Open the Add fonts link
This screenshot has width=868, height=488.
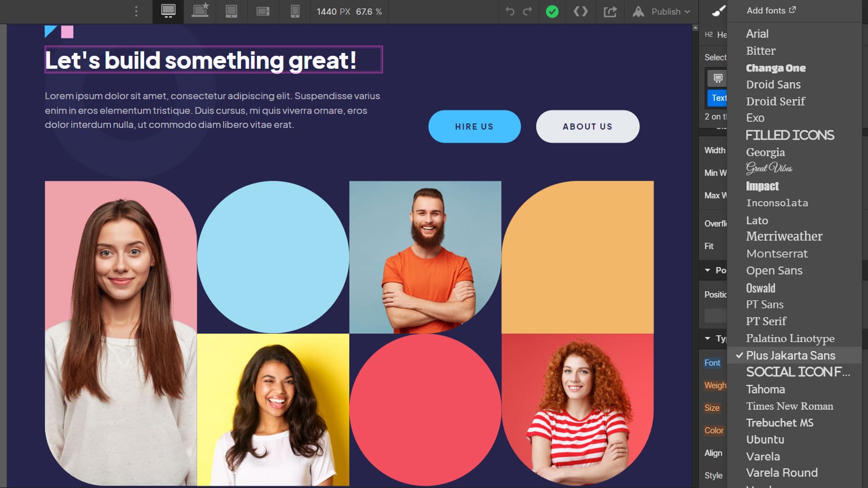pos(771,10)
